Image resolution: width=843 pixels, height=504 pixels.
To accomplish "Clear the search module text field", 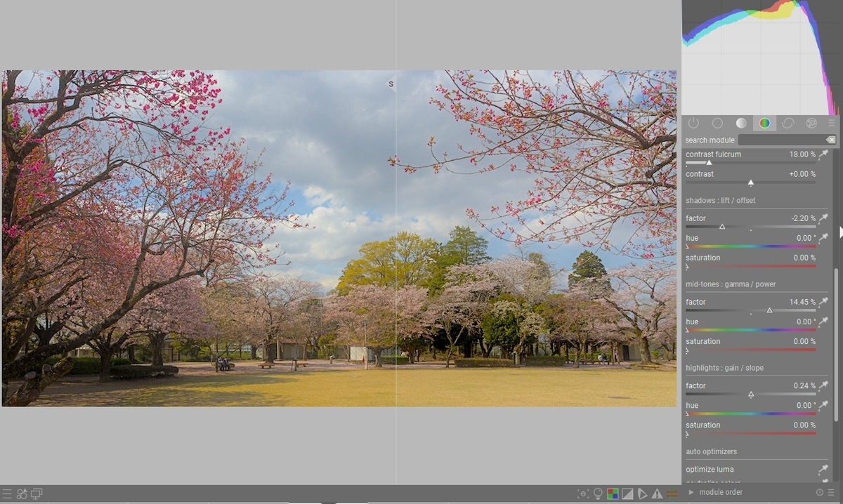I will 831,140.
